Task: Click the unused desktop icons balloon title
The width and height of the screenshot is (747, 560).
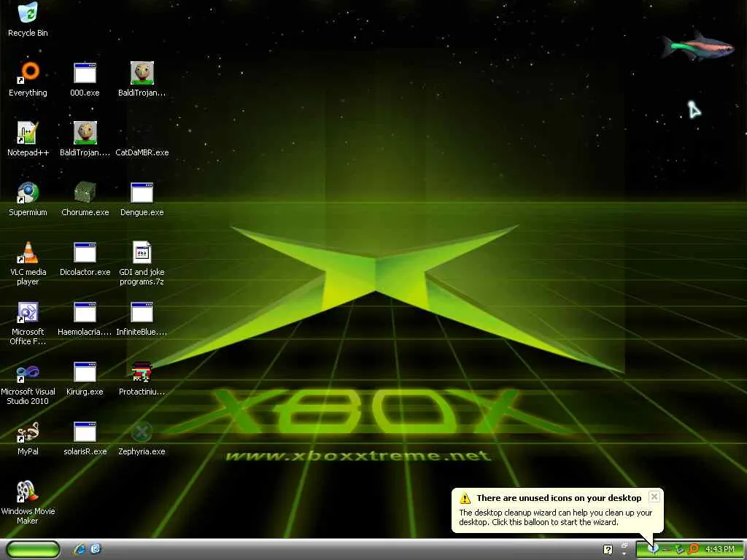Action: pyautogui.click(x=559, y=498)
